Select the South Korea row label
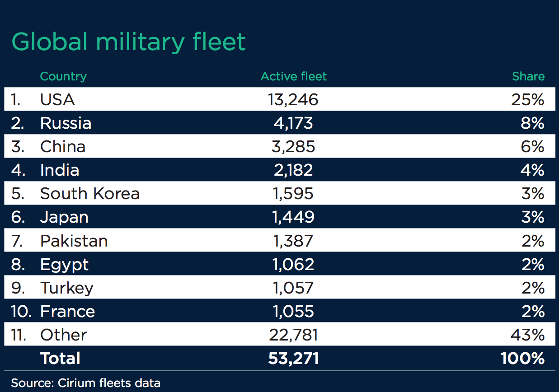This screenshot has height=392, width=559. coord(89,193)
